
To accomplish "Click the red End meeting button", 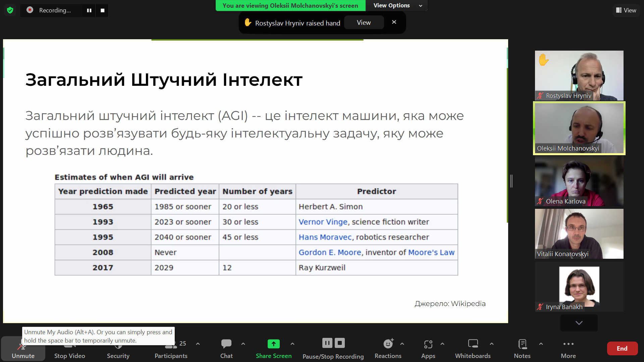I will 622,349.
